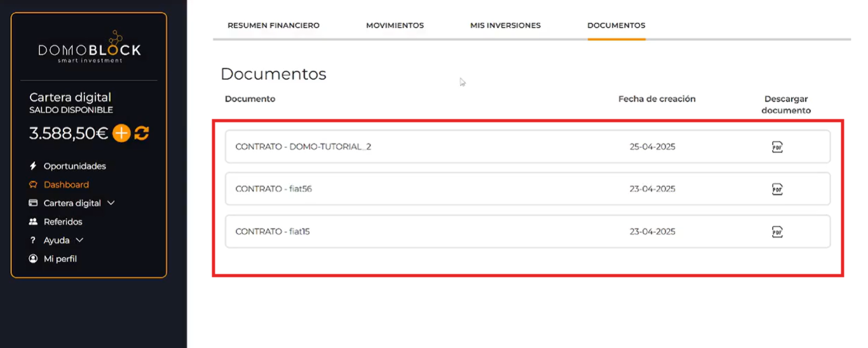Download PDF for CONTRATO - DOMO-TUTORIAL_2
The height and width of the screenshot is (348, 868).
tap(776, 147)
